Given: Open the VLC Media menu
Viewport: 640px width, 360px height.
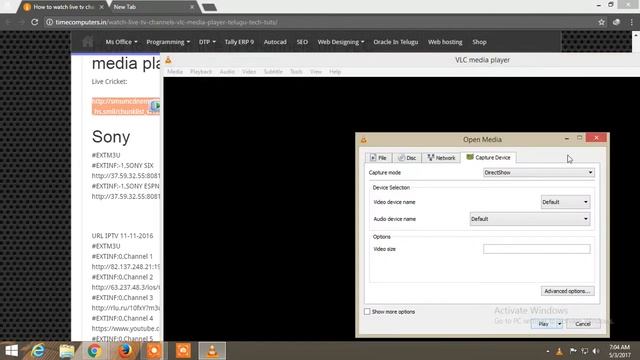Looking at the screenshot, I should 175,72.
